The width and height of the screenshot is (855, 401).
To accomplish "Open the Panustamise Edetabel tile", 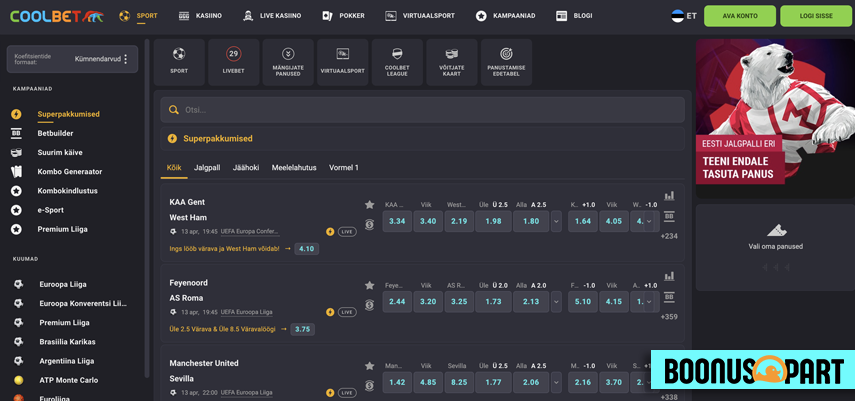I will pyautogui.click(x=506, y=62).
